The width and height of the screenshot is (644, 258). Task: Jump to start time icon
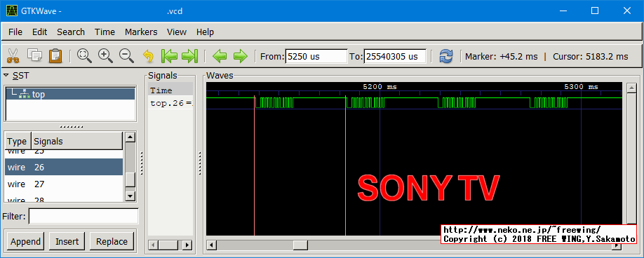pos(169,56)
